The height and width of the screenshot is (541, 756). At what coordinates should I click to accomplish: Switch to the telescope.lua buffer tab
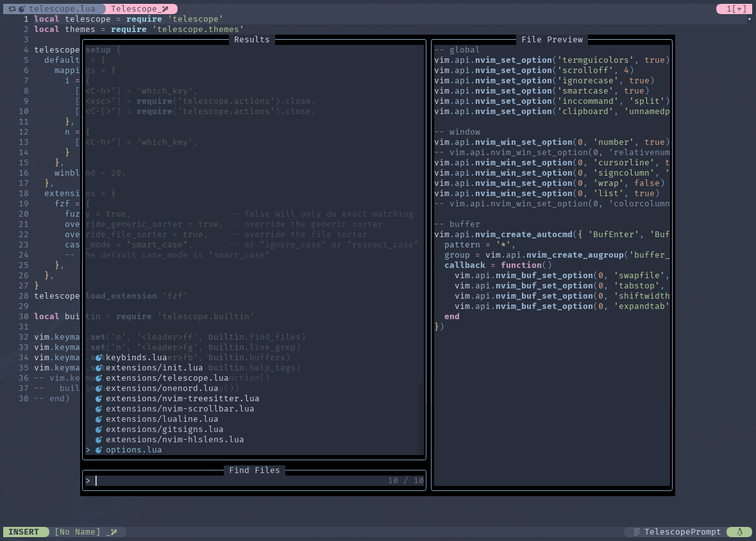tap(55, 9)
